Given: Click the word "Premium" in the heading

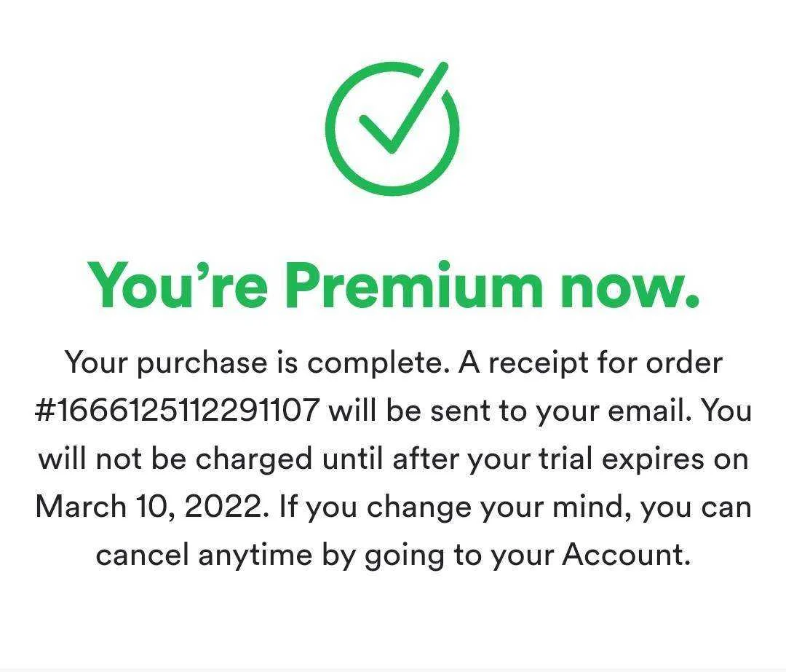Looking at the screenshot, I should [414, 285].
